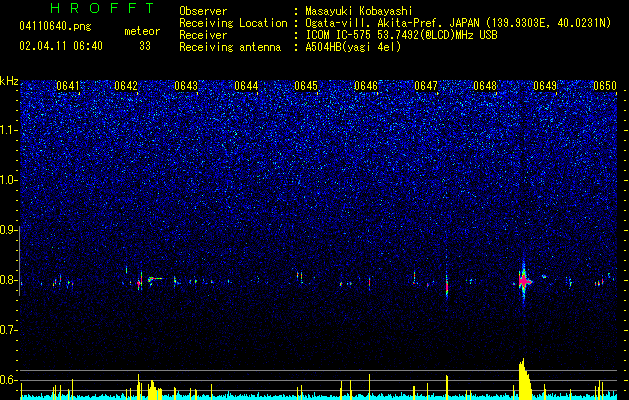Click the 0644 time marker
This screenshot has height=400, width=629.
[x=246, y=86]
